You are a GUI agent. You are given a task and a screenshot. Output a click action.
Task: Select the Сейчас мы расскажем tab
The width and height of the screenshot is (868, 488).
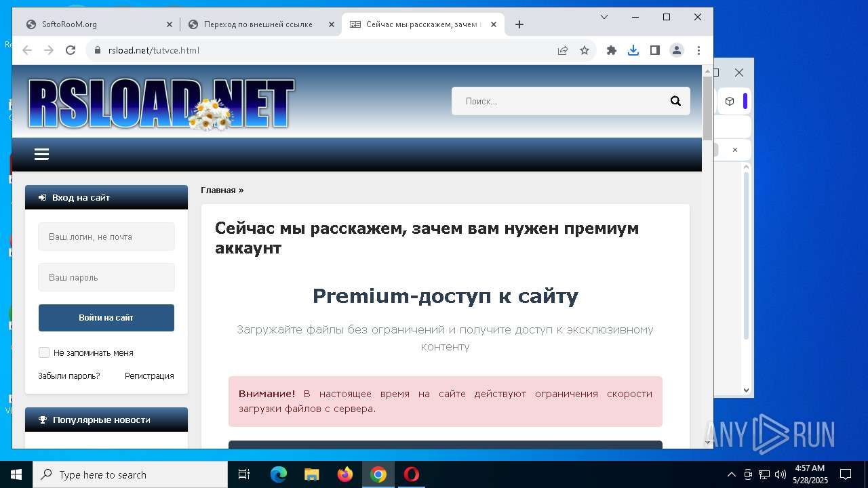pos(422,24)
